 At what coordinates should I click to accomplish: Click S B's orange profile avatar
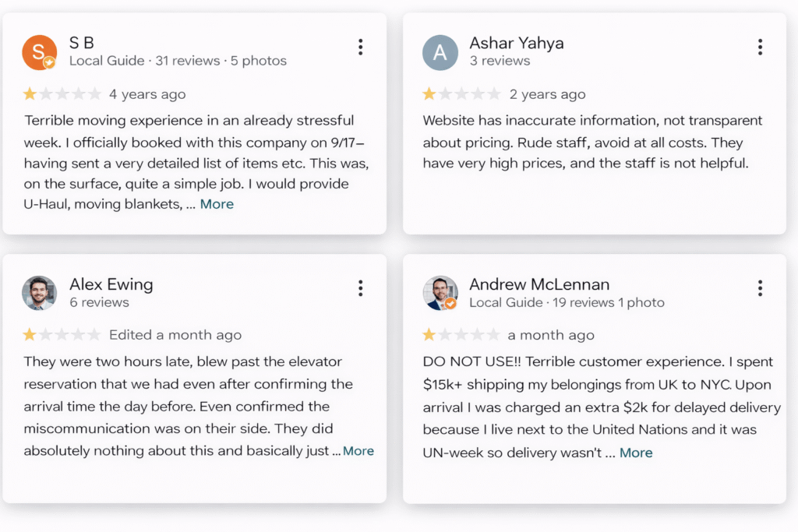pyautogui.click(x=39, y=52)
